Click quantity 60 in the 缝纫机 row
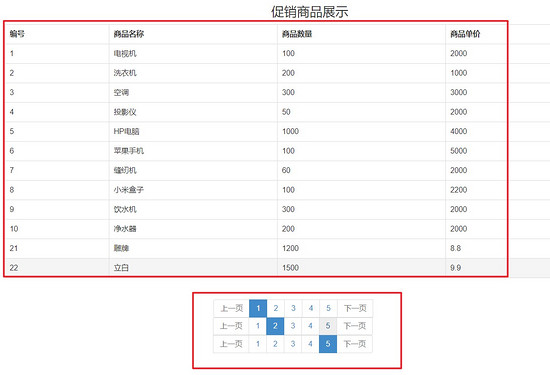Image resolution: width=550 pixels, height=375 pixels. point(286,170)
